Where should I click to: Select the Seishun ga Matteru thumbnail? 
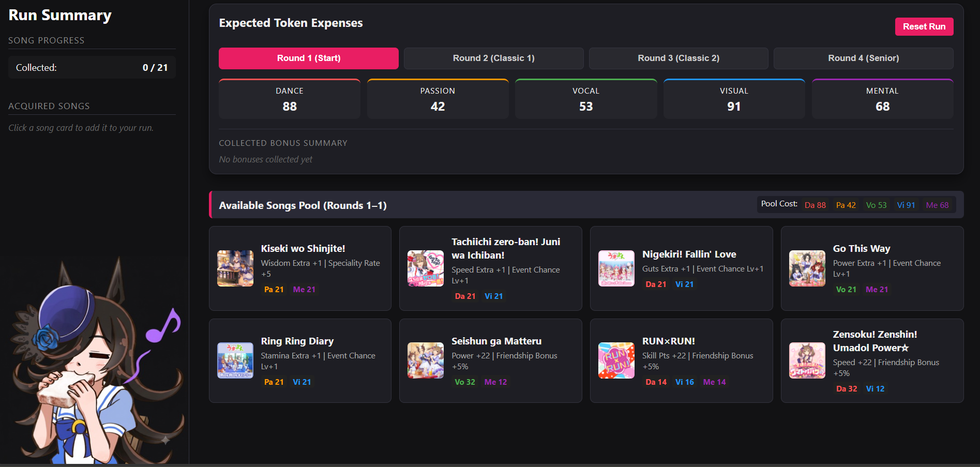426,360
